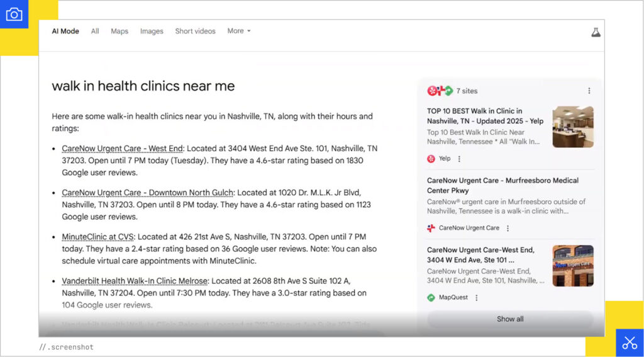Click the scissors icon in bottom-right corner

(x=630, y=343)
